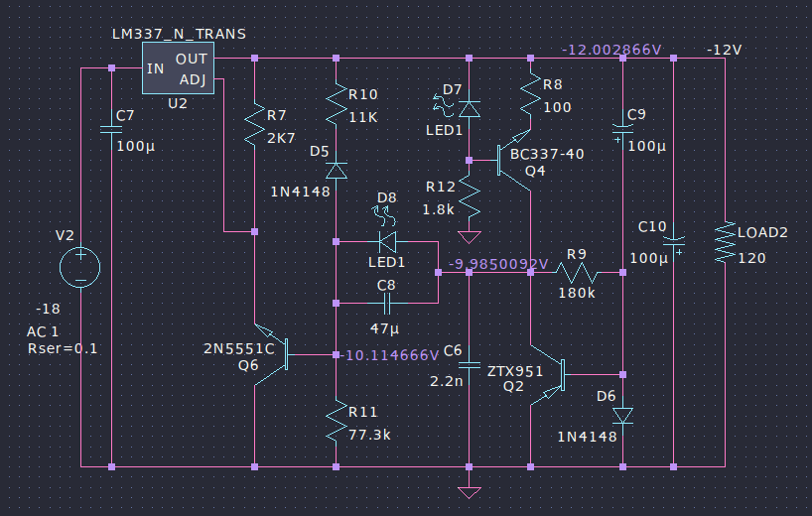The width and height of the screenshot is (812, 516).
Task: Click the 100µ value of C9
Action: tap(647, 147)
